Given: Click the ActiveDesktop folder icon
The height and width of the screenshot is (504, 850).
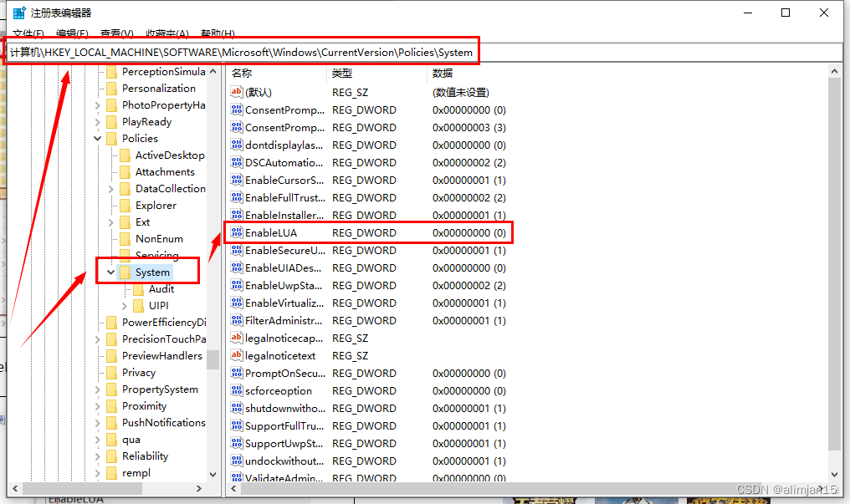Looking at the screenshot, I should click(x=125, y=155).
